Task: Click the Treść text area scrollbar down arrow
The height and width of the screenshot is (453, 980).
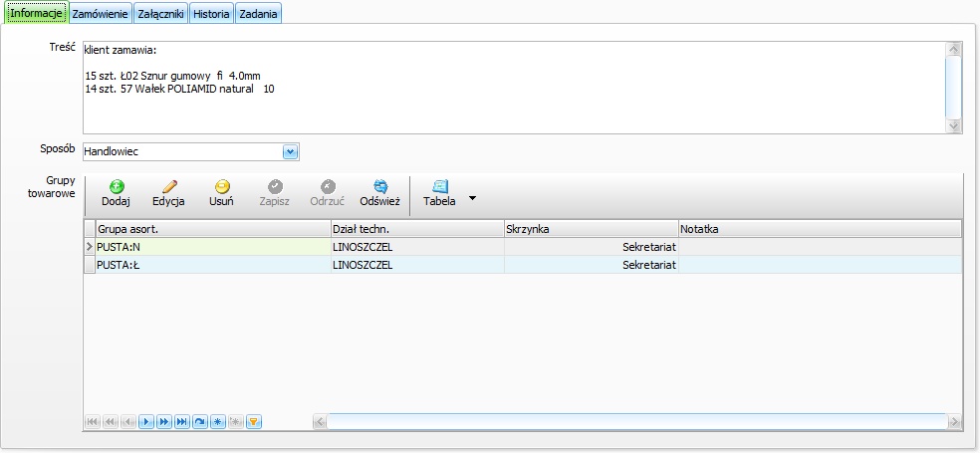Action: pos(954,125)
